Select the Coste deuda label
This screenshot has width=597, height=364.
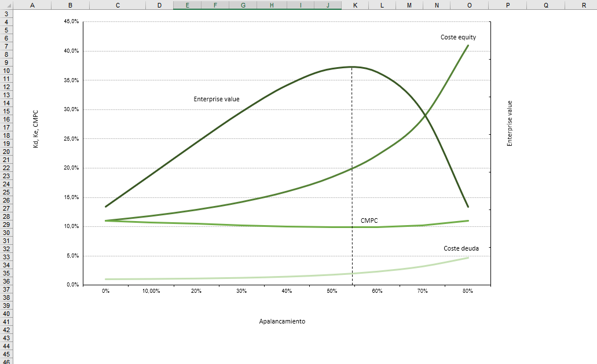[461, 248]
